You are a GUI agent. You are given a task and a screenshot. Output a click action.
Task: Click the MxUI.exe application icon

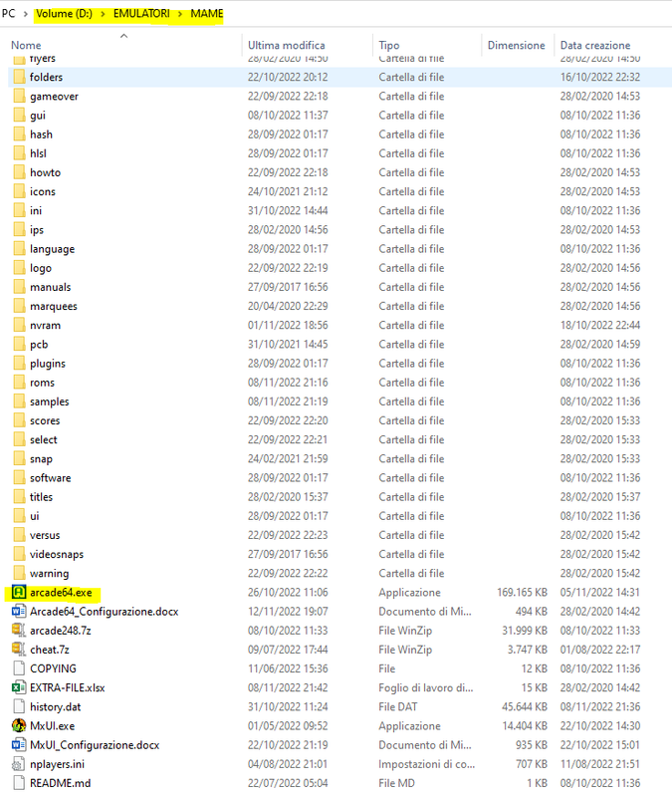[x=19, y=726]
